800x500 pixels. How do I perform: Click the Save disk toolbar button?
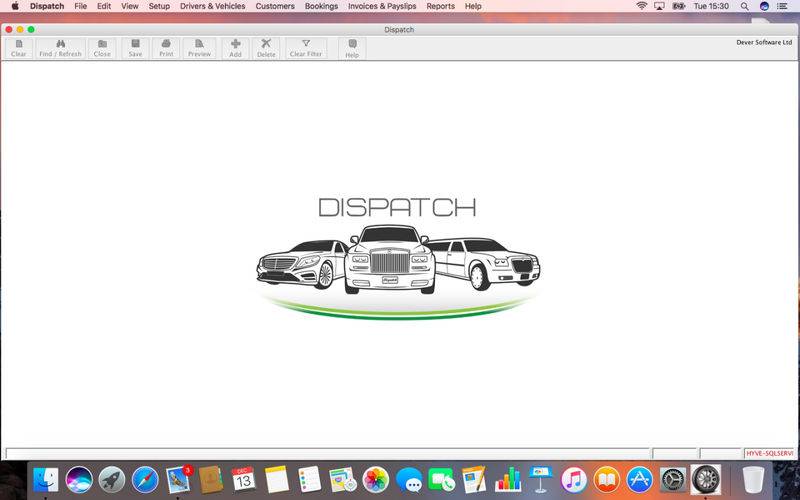click(x=135, y=48)
